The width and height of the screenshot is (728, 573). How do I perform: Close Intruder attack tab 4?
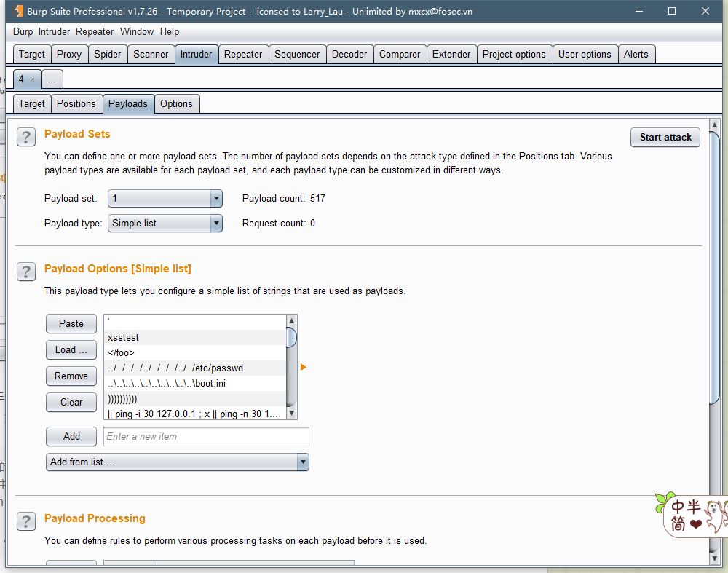[x=32, y=79]
